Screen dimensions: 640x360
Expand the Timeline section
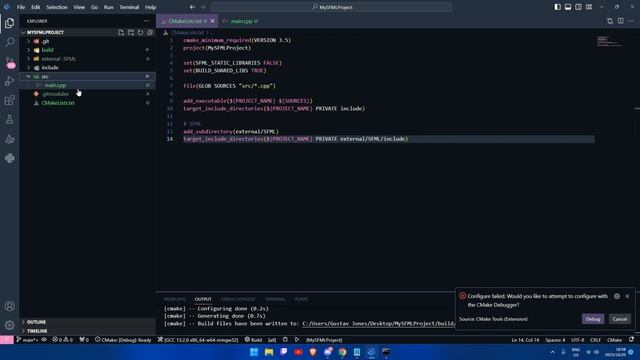pyautogui.click(x=88, y=331)
